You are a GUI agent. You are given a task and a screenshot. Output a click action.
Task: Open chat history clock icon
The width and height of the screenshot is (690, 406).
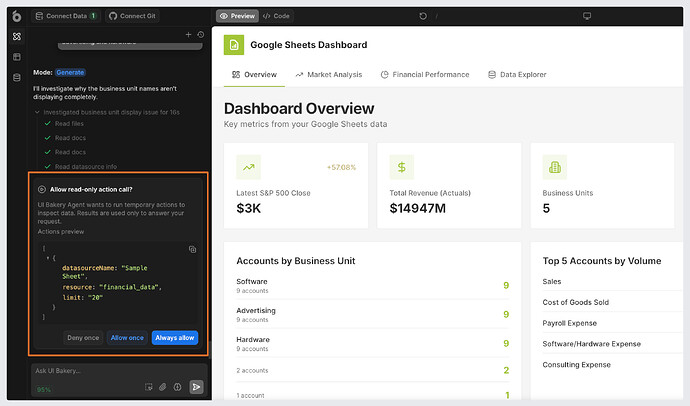200,35
